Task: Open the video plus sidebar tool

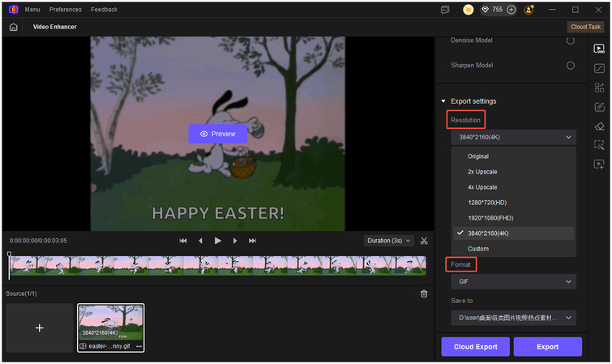Action: coord(599,164)
